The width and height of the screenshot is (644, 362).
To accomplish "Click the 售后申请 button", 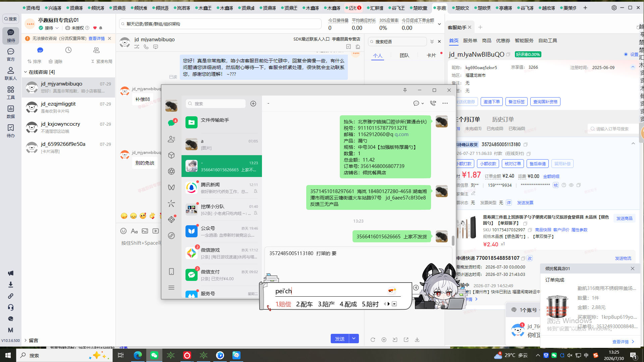I will (537, 164).
